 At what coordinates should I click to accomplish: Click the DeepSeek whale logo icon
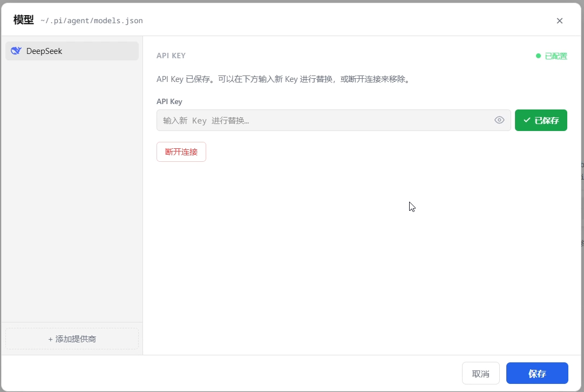pos(16,51)
